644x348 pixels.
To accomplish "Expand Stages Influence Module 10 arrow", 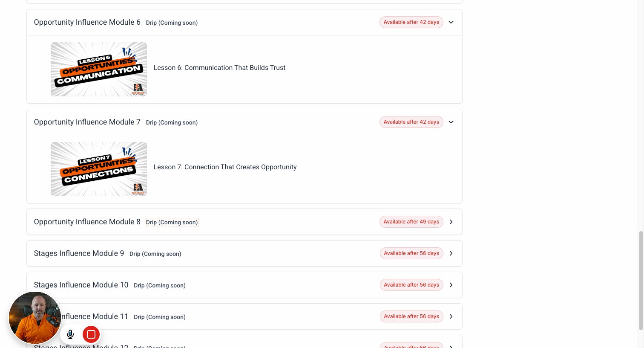I will [451, 285].
